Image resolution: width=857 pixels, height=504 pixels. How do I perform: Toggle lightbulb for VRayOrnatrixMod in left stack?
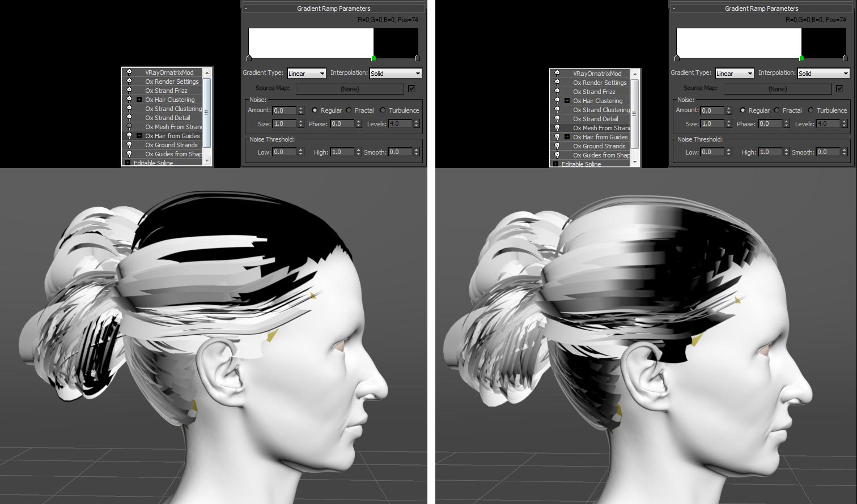click(x=129, y=72)
